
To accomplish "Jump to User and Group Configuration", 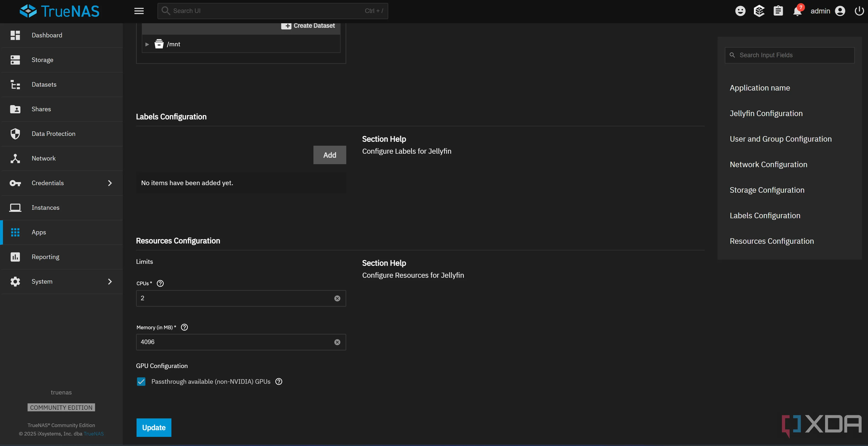I will point(780,139).
